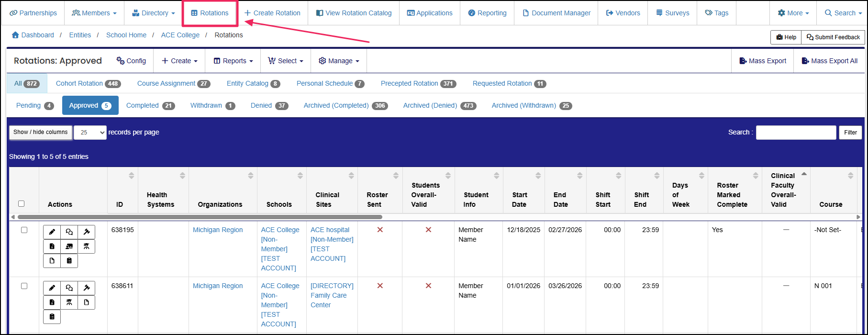The height and width of the screenshot is (335, 868).
Task: Click the horizontal table scrollbar
Action: click(x=191, y=217)
